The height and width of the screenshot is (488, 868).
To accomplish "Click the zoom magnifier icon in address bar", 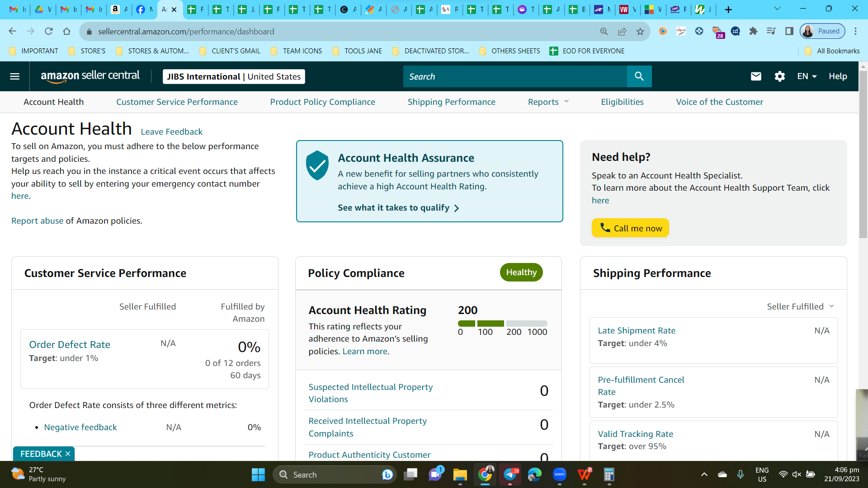I will [x=604, y=31].
